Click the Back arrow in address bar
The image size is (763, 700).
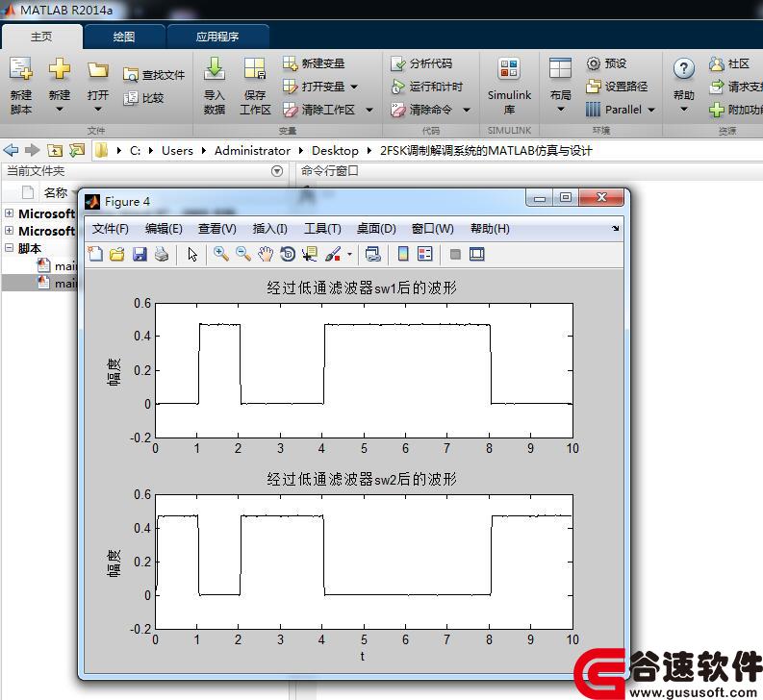coord(12,150)
